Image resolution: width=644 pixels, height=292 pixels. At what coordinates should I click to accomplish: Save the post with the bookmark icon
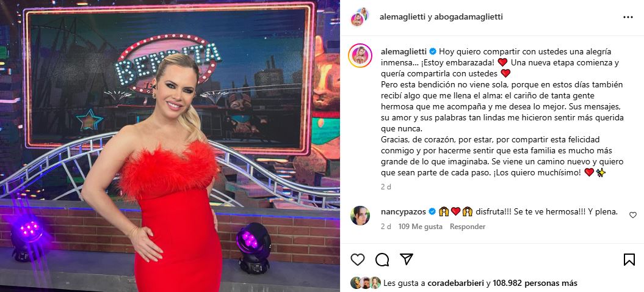pyautogui.click(x=629, y=260)
